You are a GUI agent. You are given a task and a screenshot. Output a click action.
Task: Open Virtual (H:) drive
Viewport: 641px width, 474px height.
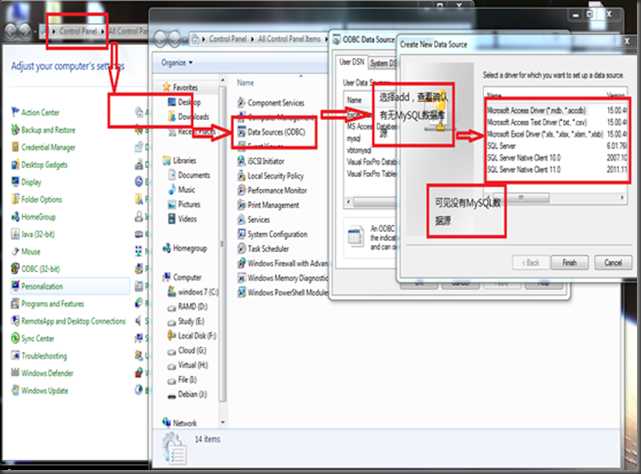[x=188, y=365]
